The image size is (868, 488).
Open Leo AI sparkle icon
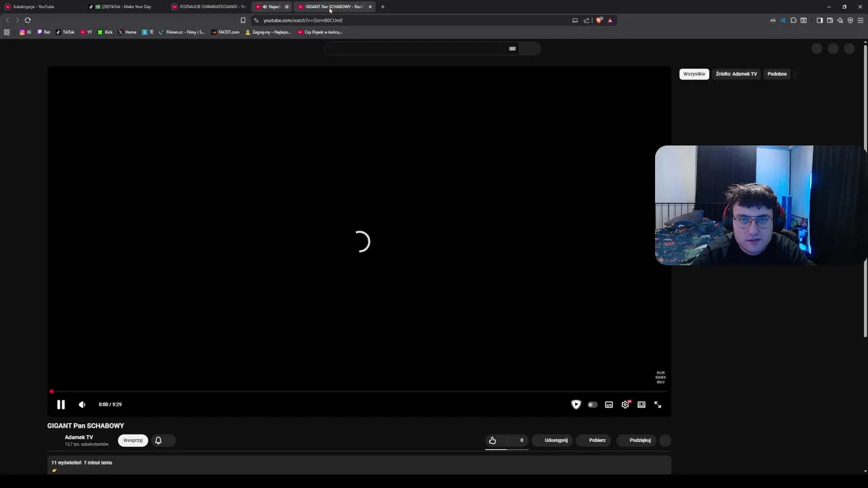[x=840, y=20]
